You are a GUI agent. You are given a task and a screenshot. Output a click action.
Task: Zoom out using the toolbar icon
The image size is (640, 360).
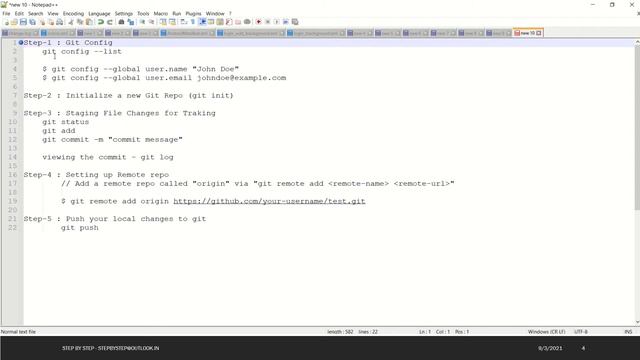(x=151, y=22)
